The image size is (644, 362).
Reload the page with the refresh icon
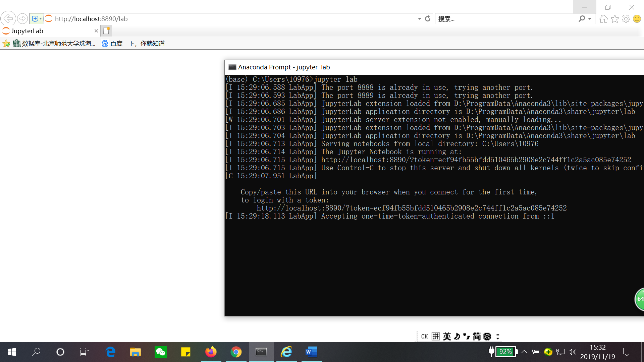(427, 19)
